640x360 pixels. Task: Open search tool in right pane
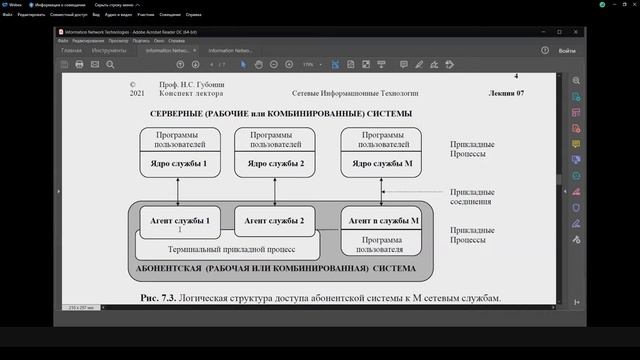click(576, 81)
